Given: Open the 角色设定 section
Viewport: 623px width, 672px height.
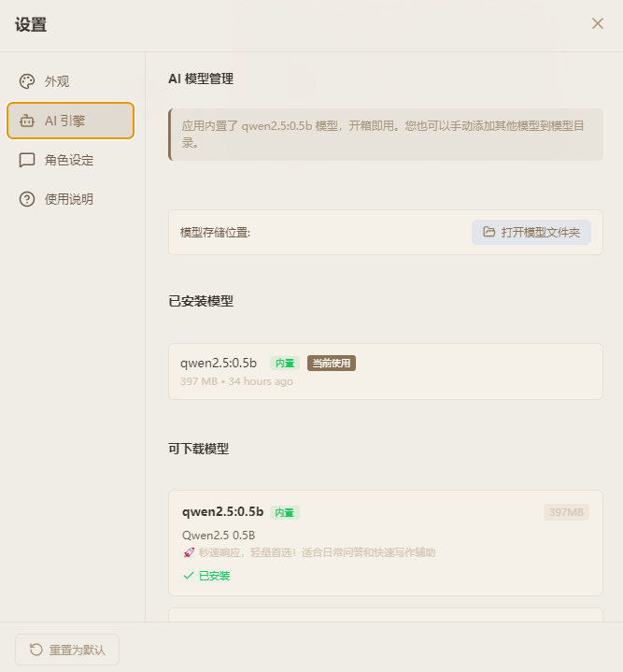Looking at the screenshot, I should (x=71, y=160).
